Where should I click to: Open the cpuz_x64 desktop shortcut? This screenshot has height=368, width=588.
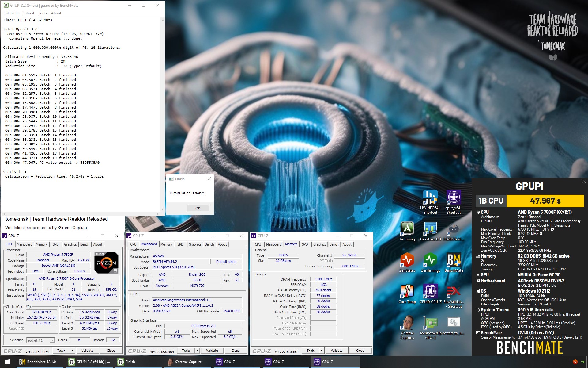tap(454, 202)
